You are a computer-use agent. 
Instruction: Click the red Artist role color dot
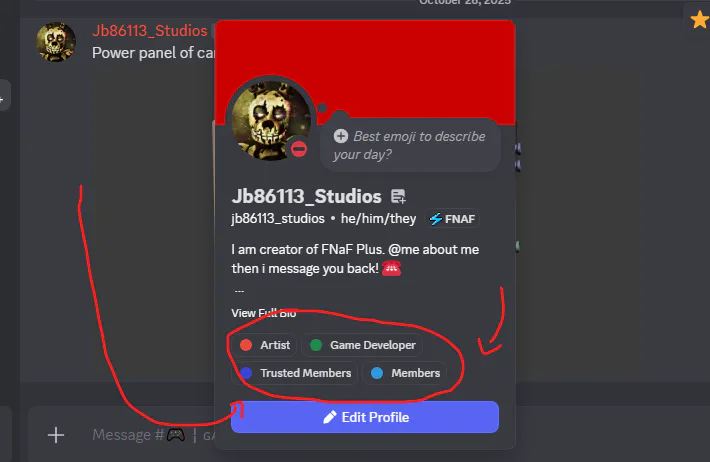click(246, 345)
